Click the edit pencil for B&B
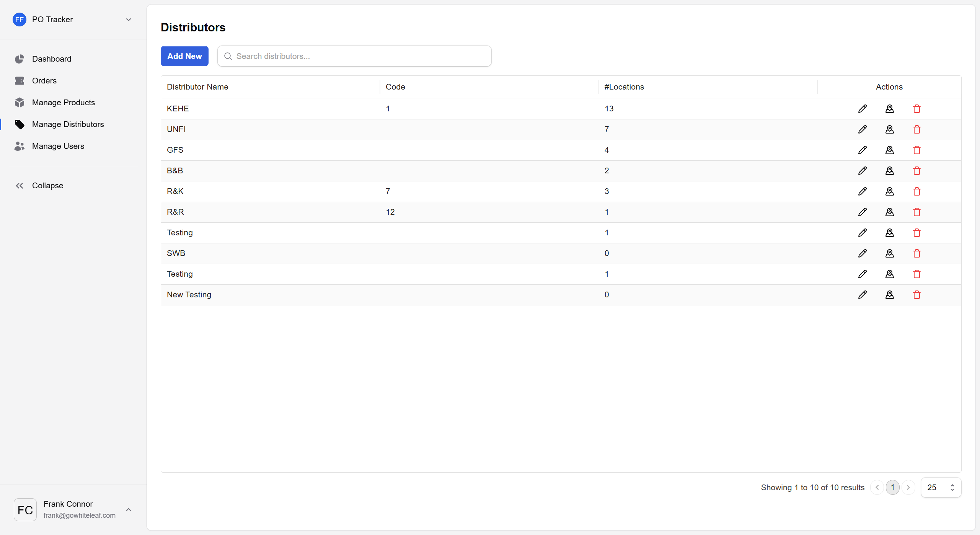The width and height of the screenshot is (980, 535). (x=862, y=171)
